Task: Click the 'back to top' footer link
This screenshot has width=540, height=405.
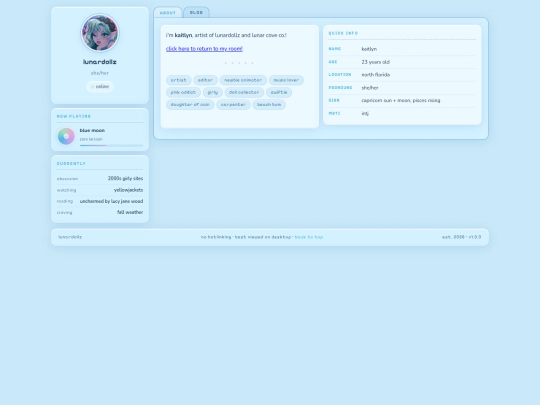Action: (x=309, y=237)
